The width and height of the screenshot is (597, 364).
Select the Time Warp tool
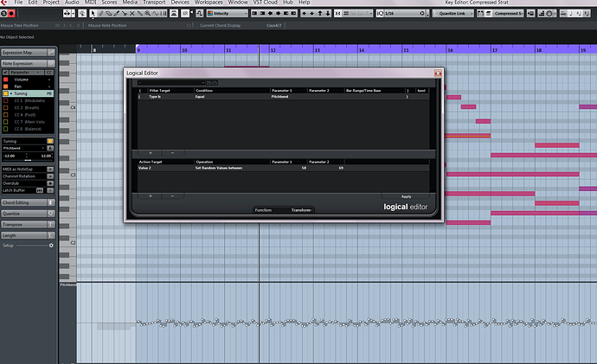tap(164, 13)
